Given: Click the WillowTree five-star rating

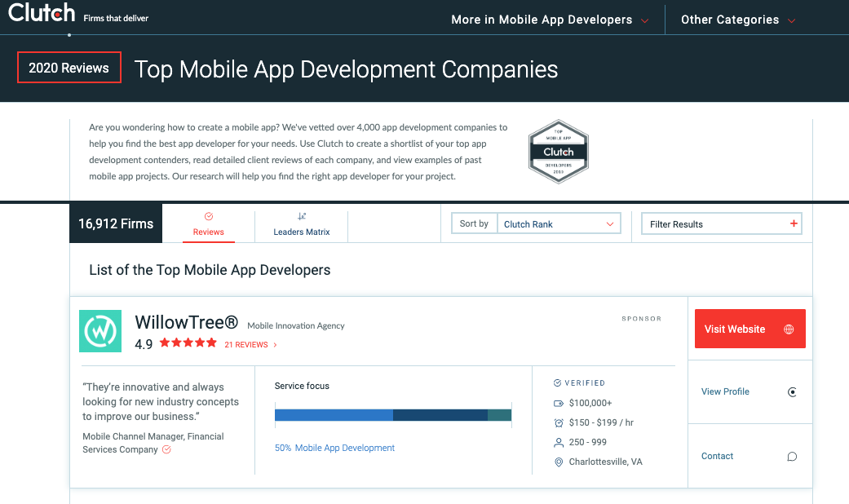Looking at the screenshot, I should [188, 343].
